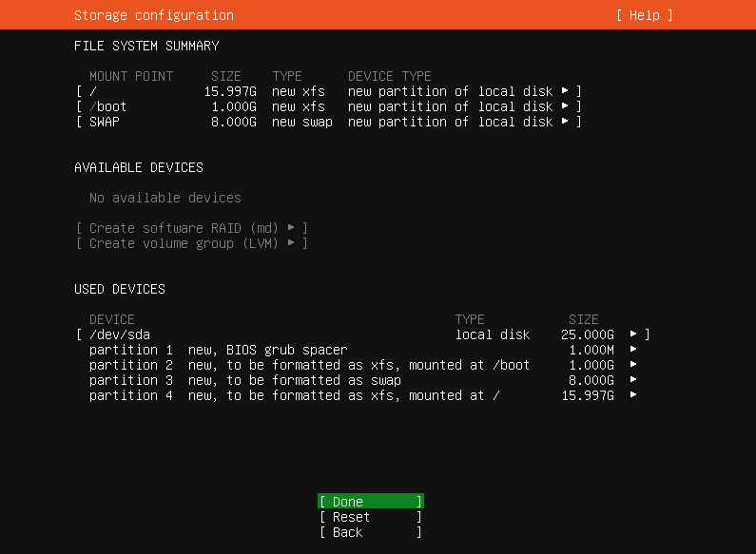Click the 'new swap' type text
This screenshot has height=554, width=756.
point(302,122)
